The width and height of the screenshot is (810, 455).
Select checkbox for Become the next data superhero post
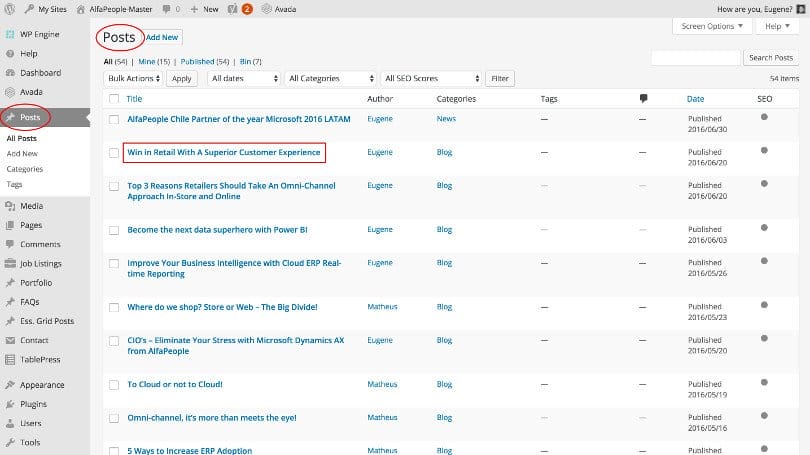113,230
